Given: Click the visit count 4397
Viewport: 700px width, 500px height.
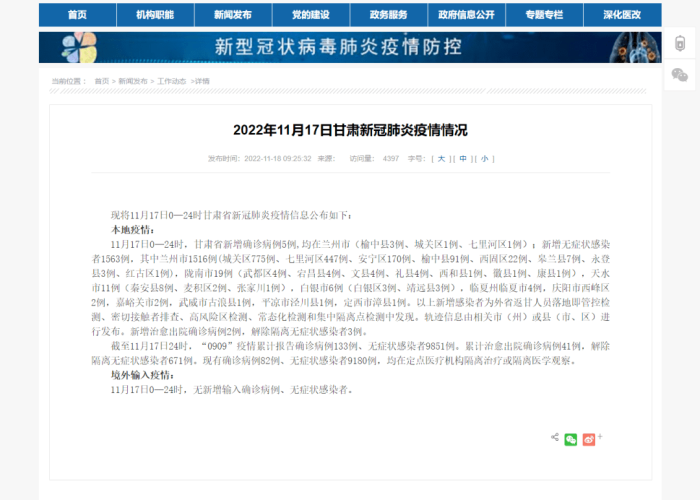Looking at the screenshot, I should (x=391, y=158).
